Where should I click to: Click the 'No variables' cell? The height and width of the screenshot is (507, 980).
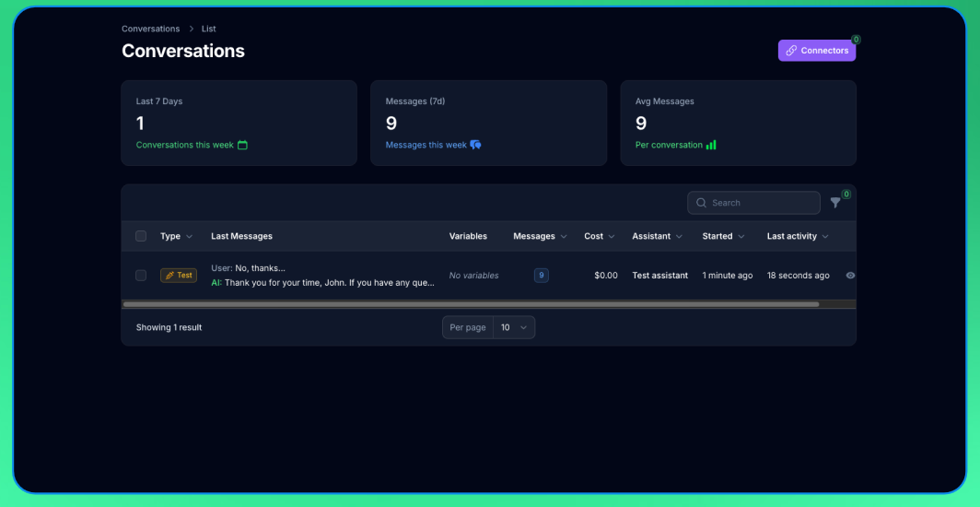click(x=473, y=276)
